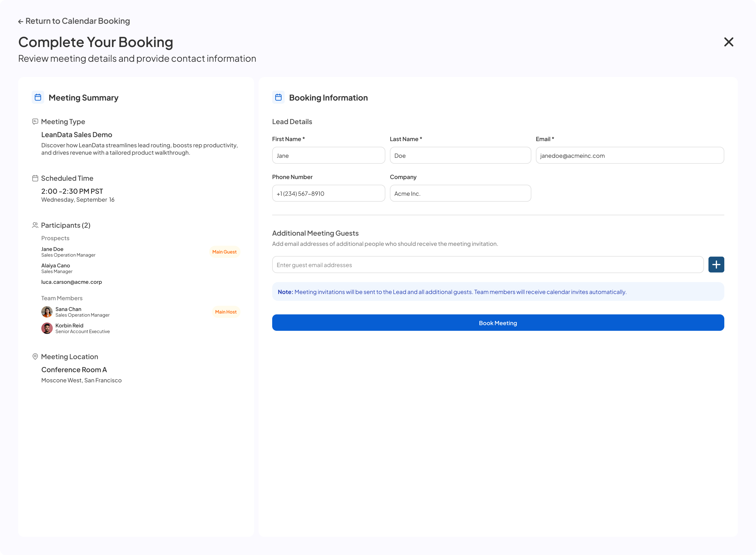
Task: Click the Main Guest badge
Action: (224, 252)
